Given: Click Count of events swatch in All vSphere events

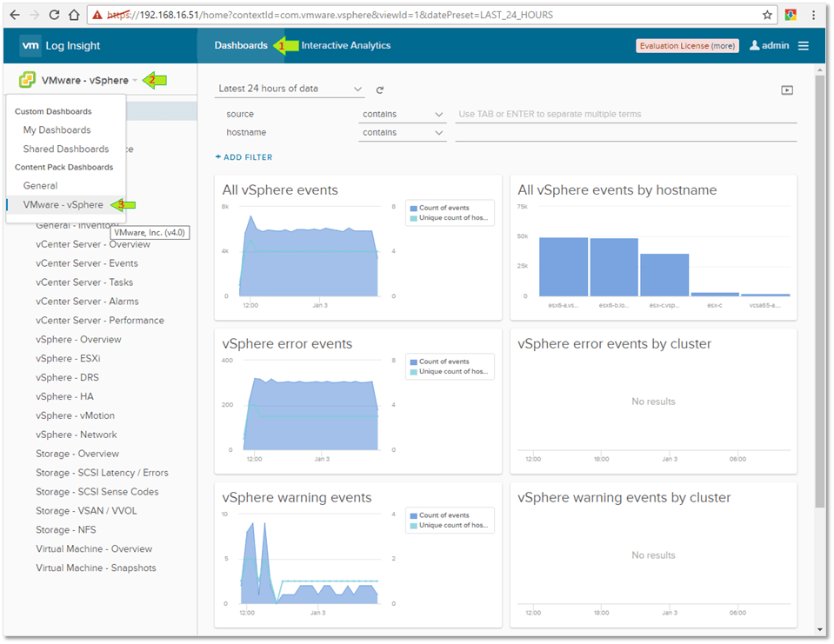Looking at the screenshot, I should coord(413,209).
